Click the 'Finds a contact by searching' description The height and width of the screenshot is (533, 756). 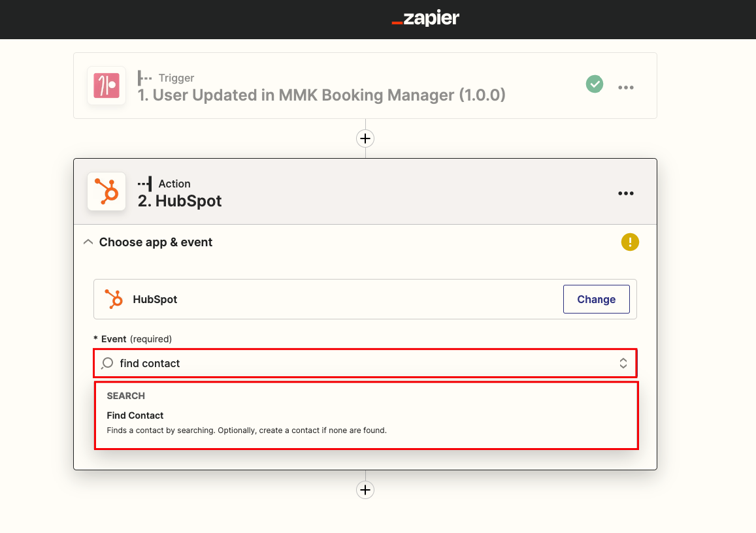click(x=247, y=430)
